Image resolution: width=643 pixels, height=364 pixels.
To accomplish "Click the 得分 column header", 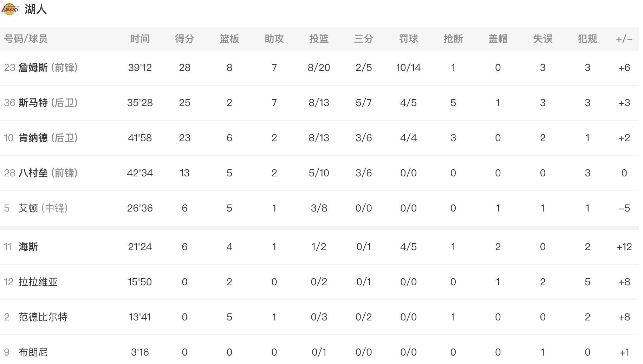I will [184, 39].
